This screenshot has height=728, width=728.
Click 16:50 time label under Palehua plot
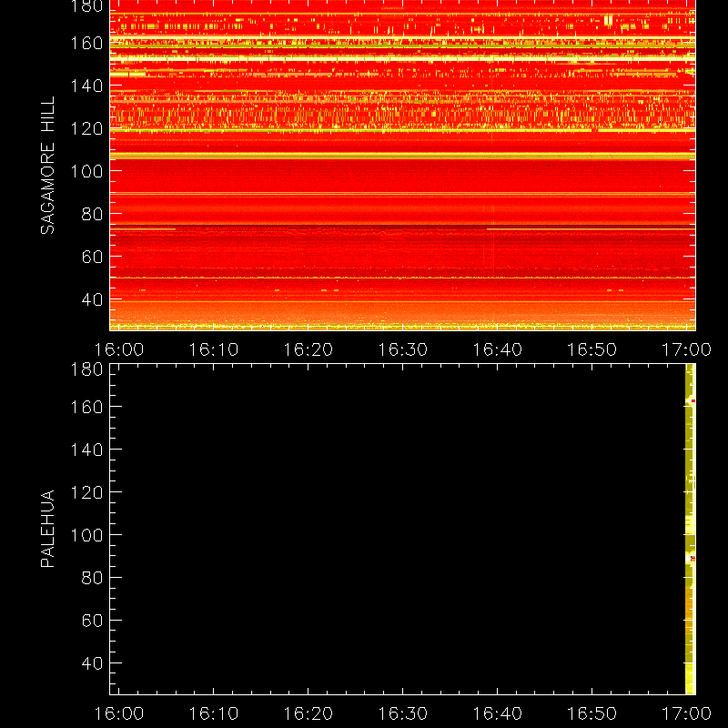pyautogui.click(x=592, y=713)
